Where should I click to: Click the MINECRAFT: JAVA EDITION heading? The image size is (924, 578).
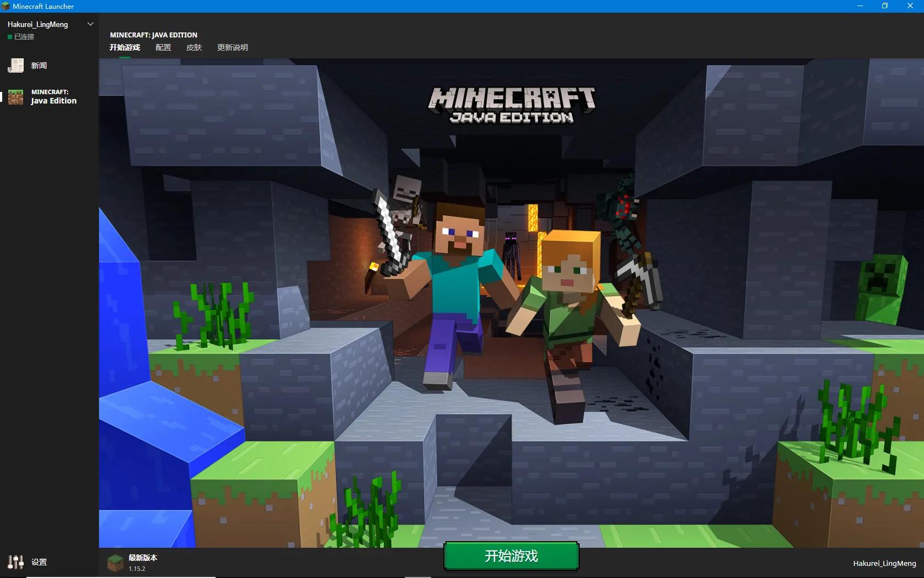click(x=153, y=35)
